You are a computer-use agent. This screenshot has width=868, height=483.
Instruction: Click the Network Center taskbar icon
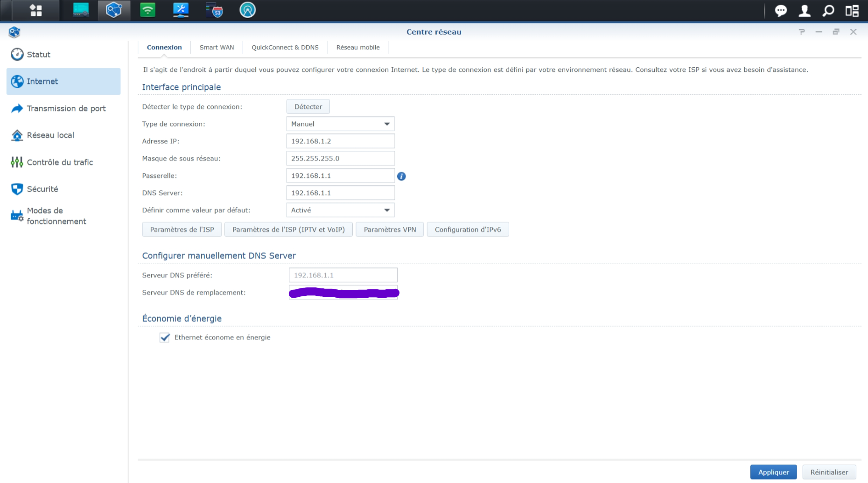114,10
